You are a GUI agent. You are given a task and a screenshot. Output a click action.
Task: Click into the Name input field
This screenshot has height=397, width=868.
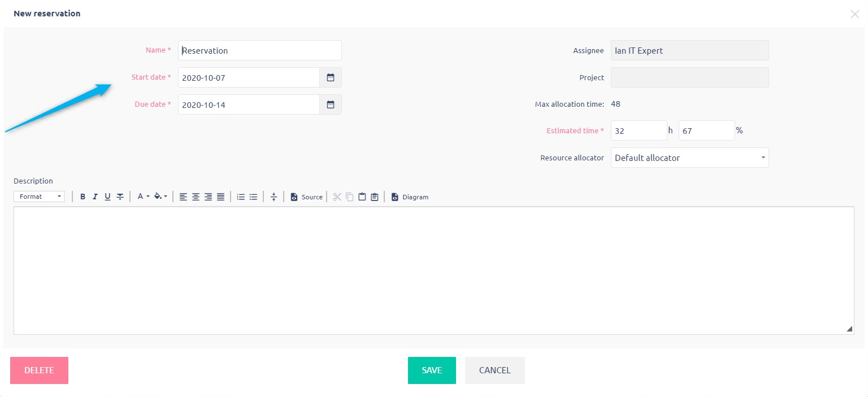pos(260,50)
